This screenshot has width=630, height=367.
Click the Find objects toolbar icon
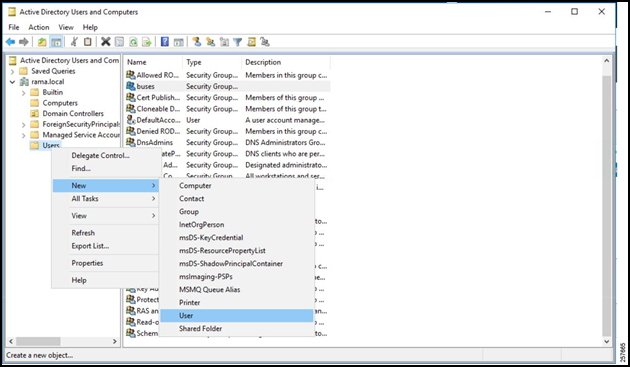(x=252, y=42)
